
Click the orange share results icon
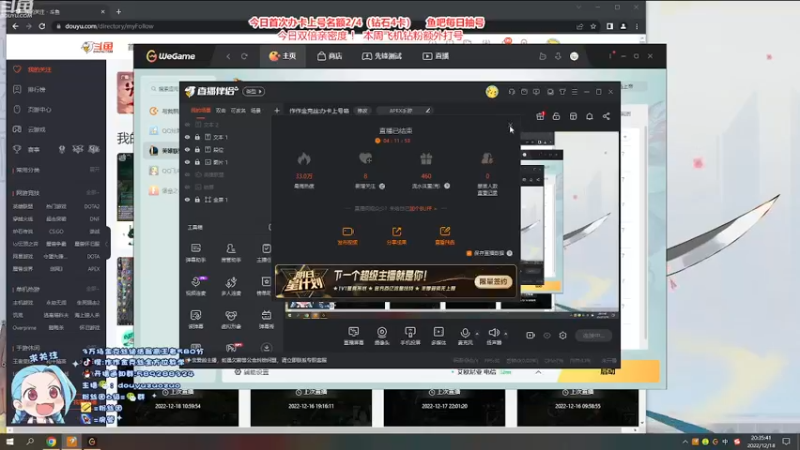396,232
